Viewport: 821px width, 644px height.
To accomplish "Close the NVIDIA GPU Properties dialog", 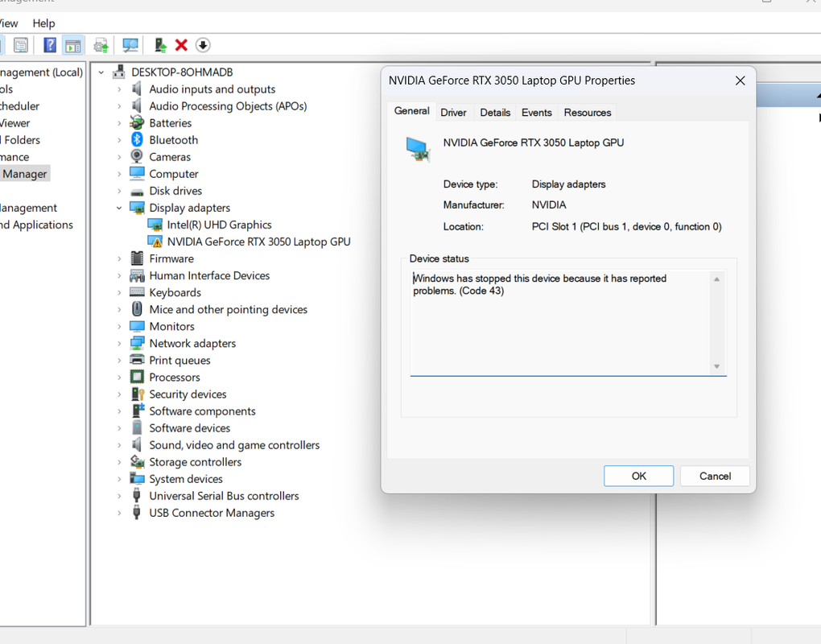I will [740, 80].
